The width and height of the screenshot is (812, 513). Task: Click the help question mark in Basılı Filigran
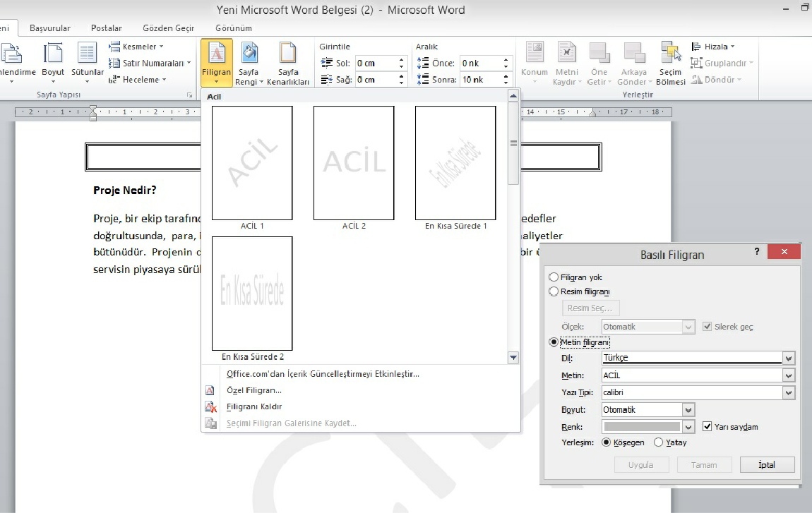(757, 252)
